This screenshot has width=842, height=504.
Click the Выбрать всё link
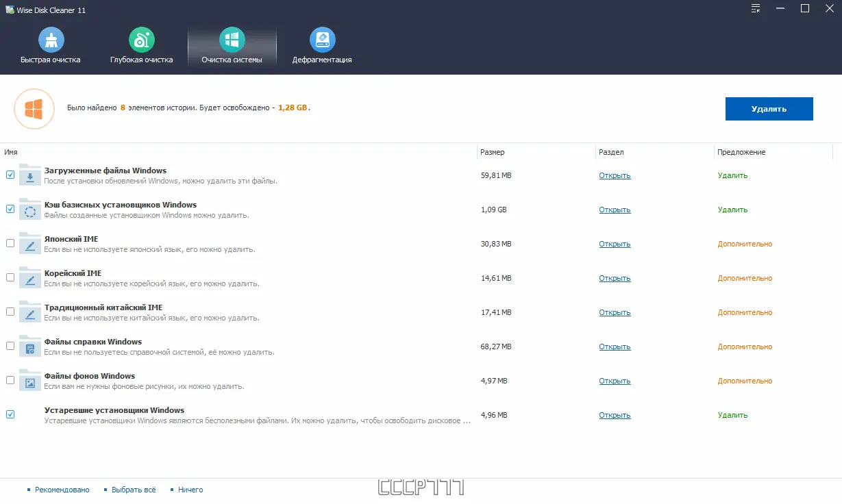tap(133, 490)
